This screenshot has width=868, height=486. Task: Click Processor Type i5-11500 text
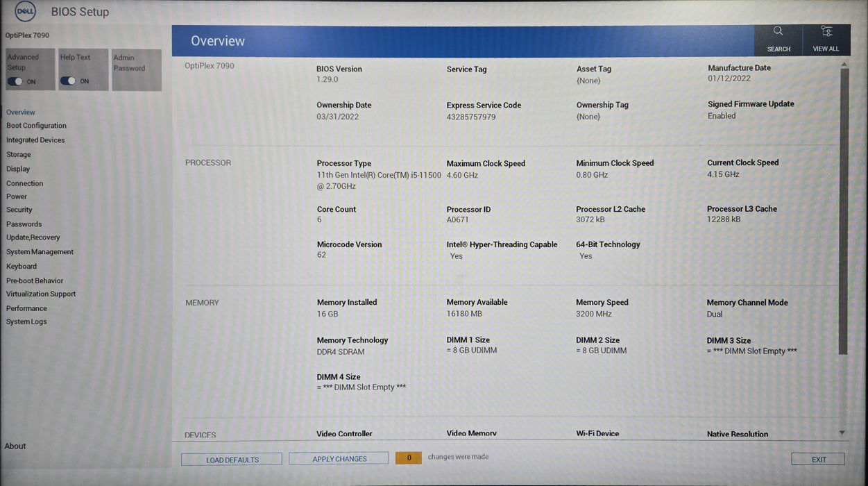coord(379,181)
